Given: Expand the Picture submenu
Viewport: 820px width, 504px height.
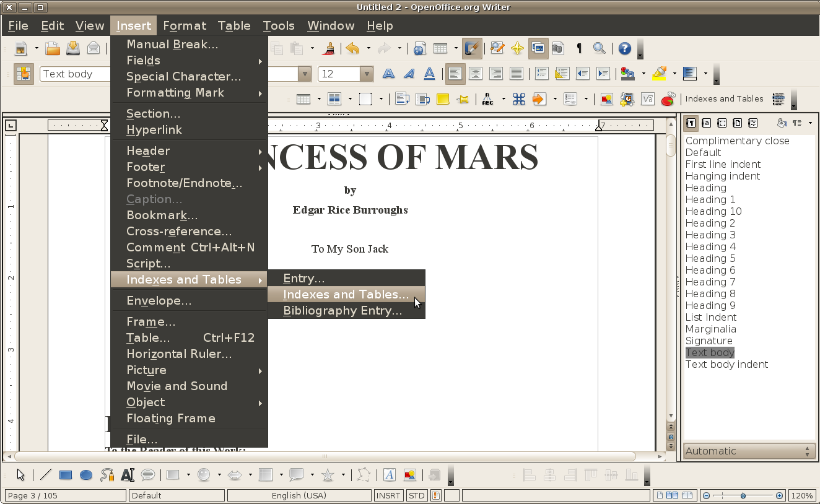Looking at the screenshot, I should point(147,370).
